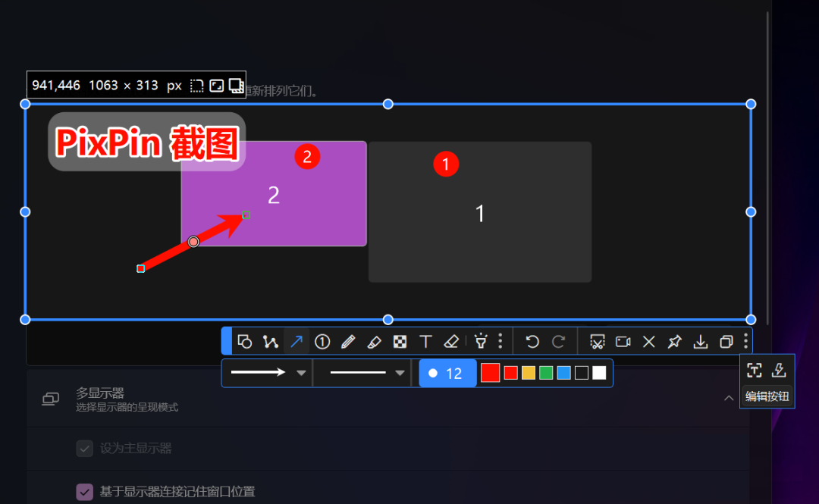The width and height of the screenshot is (819, 504).
Task: Click the 编辑按钮 button
Action: click(767, 396)
